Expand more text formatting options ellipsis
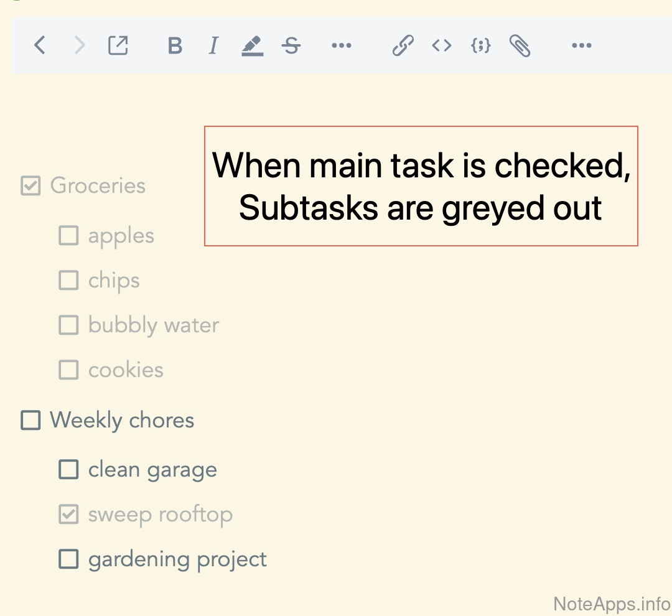Image resolution: width=672 pixels, height=616 pixels. (341, 45)
